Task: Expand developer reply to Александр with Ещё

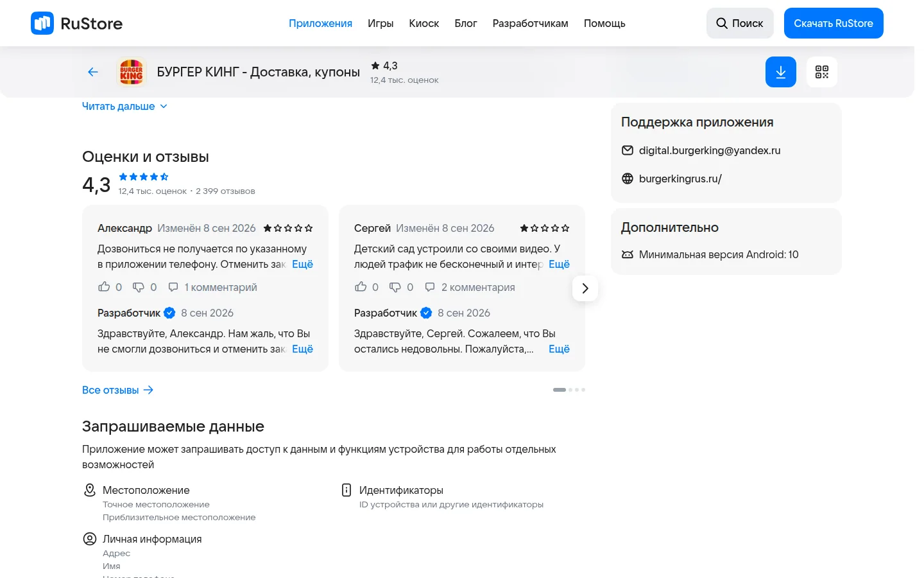Action: point(302,349)
